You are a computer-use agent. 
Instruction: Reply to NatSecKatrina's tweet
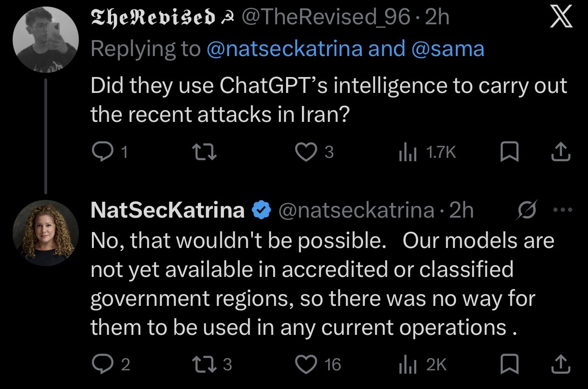point(99,364)
